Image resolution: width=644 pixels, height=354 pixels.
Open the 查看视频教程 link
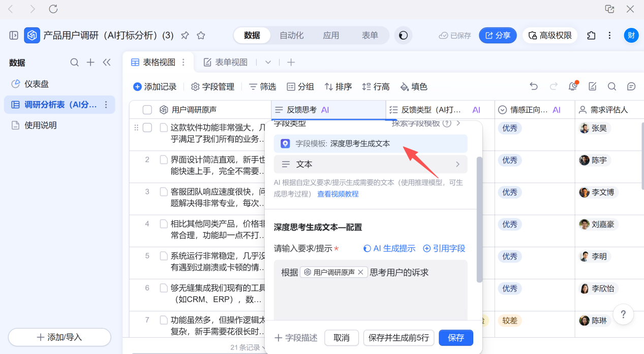(x=338, y=194)
